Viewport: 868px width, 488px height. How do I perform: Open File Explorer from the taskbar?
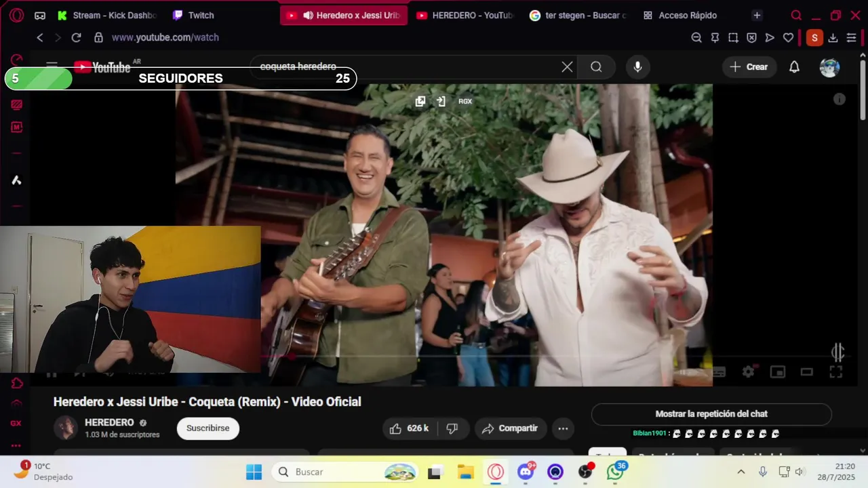point(465,472)
